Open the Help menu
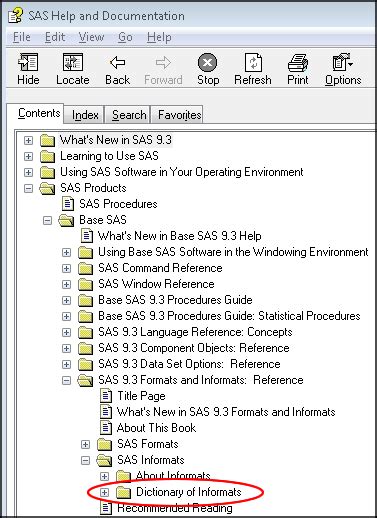 pos(159,37)
